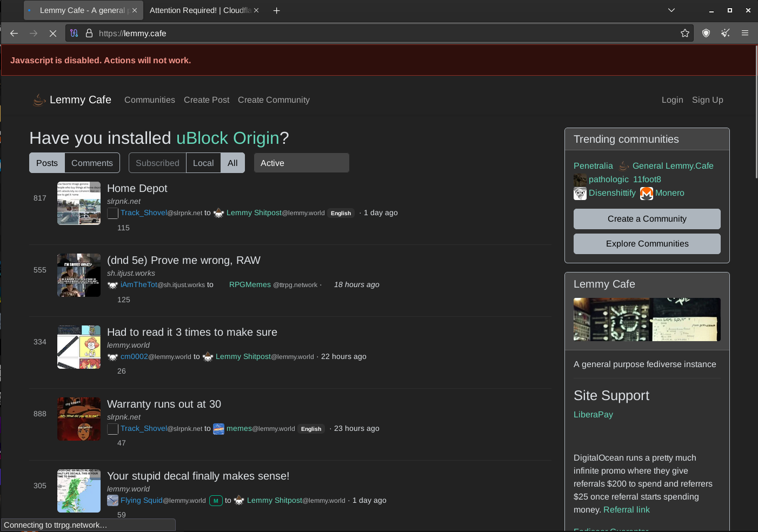
Task: Open the shield protection icon in the toolbar
Action: pos(706,33)
